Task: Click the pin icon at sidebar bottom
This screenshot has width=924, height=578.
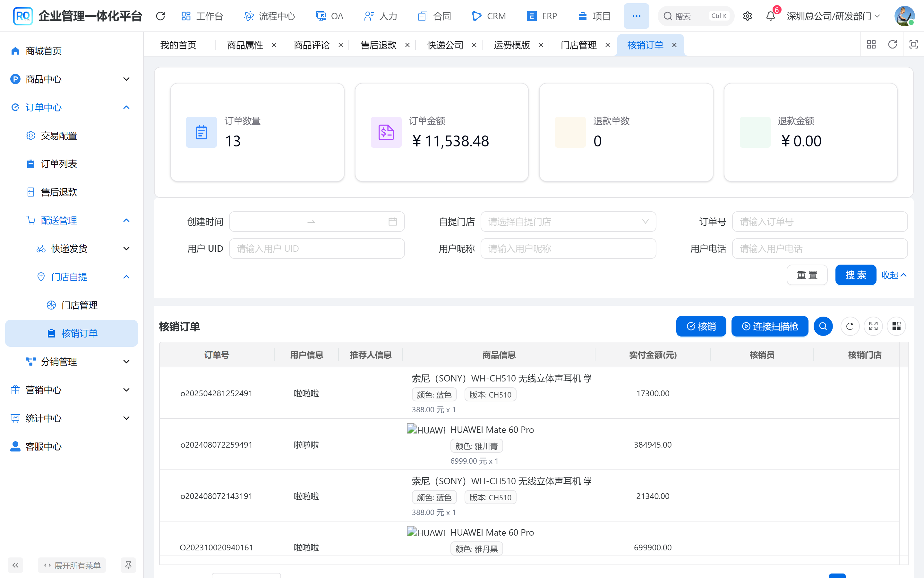Action: [x=128, y=565]
